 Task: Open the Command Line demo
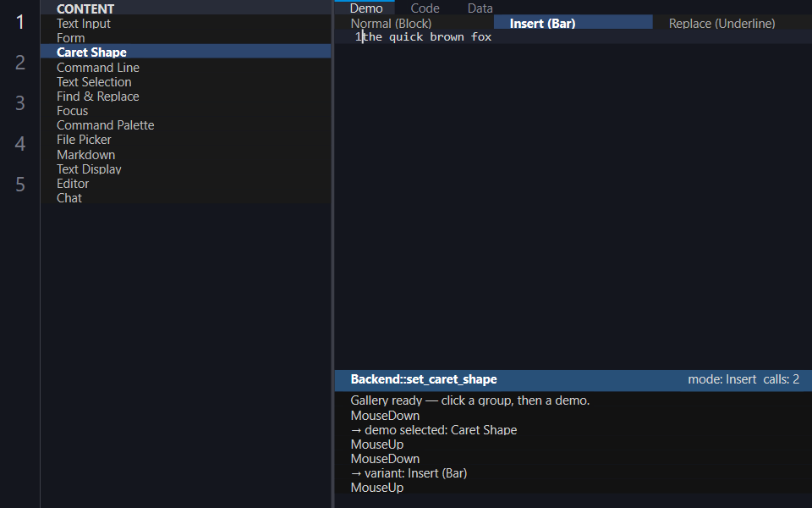[x=185, y=68]
